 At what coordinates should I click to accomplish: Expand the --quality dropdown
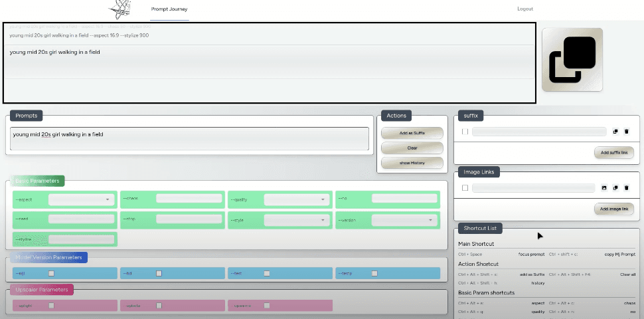(297, 199)
